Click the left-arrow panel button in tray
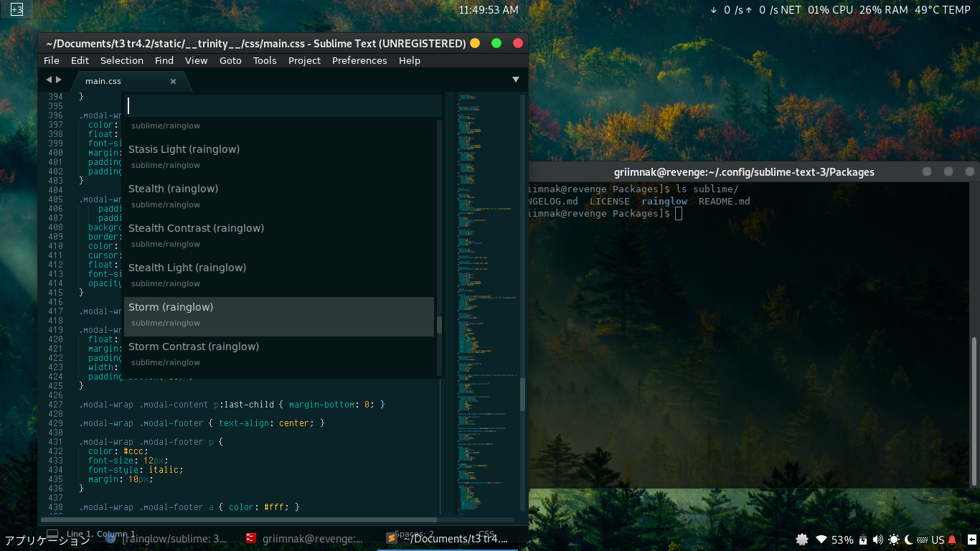This screenshot has width=980, height=551. click(x=971, y=540)
